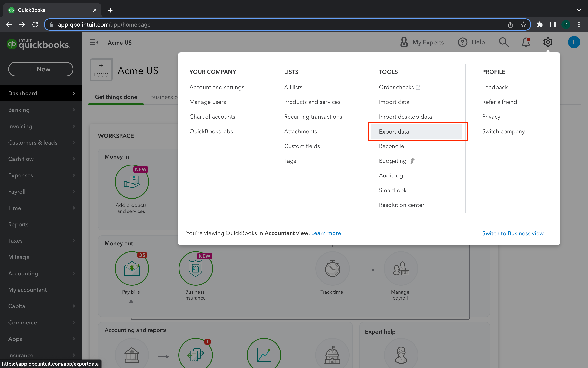Open the settings gear icon
588x368 pixels.
548,42
